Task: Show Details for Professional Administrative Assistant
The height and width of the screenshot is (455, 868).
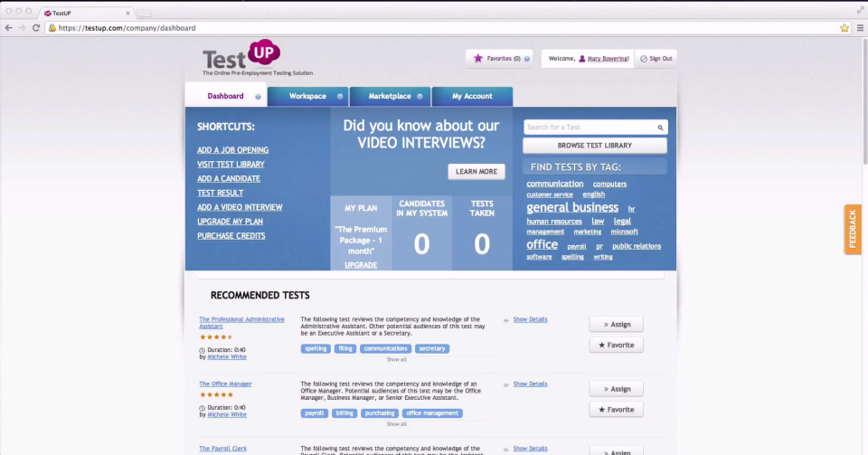Action: 530,320
